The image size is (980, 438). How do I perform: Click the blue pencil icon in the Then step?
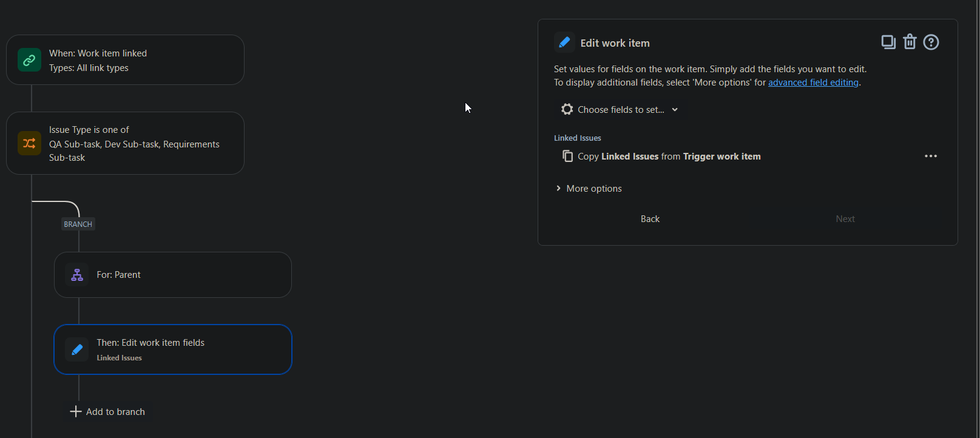tap(77, 349)
